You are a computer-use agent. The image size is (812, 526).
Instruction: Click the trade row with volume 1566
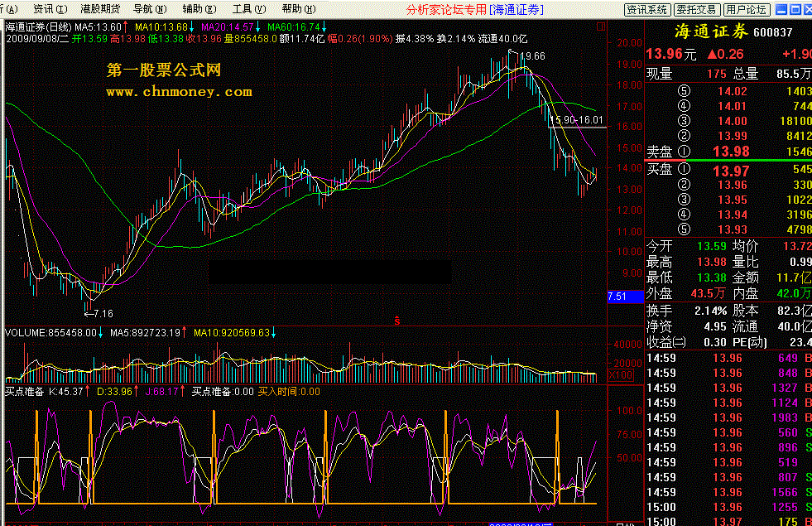(x=729, y=492)
